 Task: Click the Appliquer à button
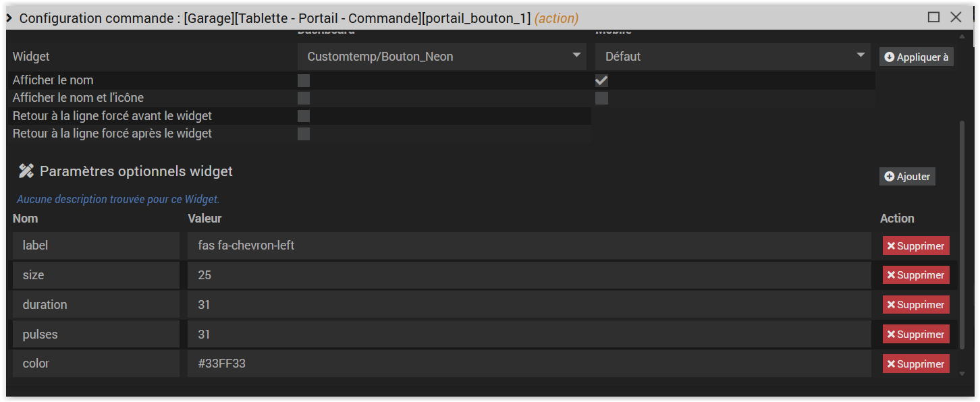pyautogui.click(x=916, y=57)
